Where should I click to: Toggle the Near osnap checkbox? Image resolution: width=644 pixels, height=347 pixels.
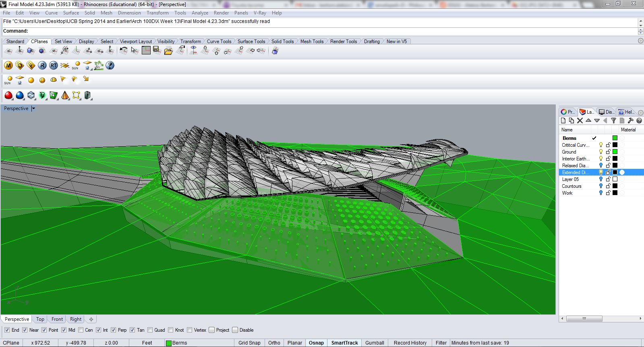point(25,330)
